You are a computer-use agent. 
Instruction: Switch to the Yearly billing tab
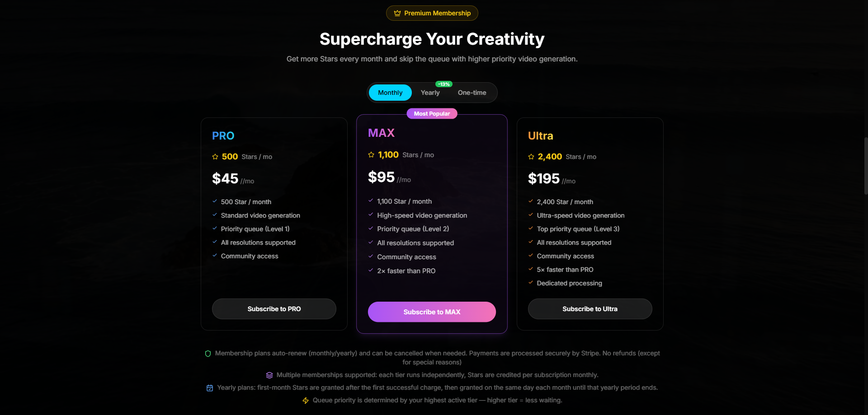pos(430,93)
